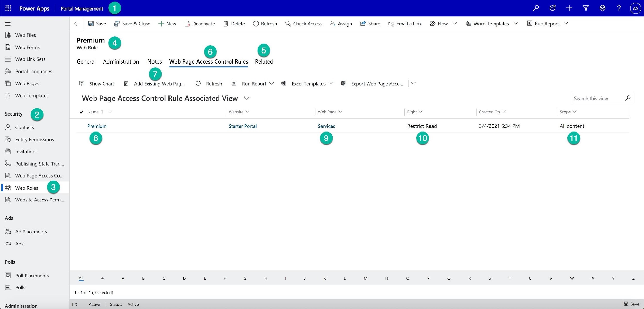
Task: Open Website Access Permissions in sidebar
Action: click(35, 200)
